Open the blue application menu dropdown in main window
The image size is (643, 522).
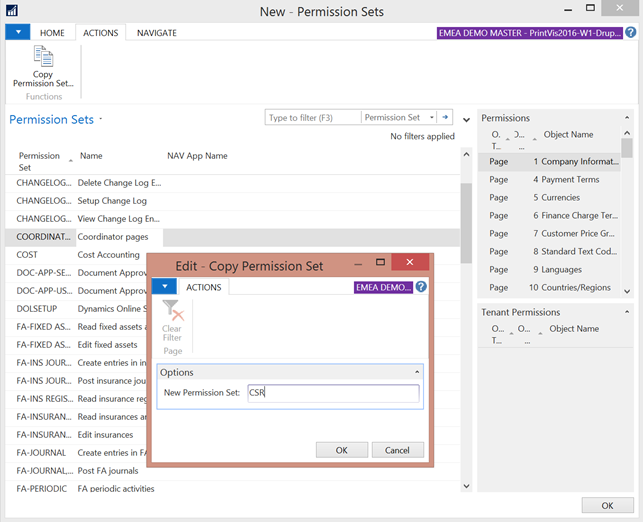click(18, 32)
